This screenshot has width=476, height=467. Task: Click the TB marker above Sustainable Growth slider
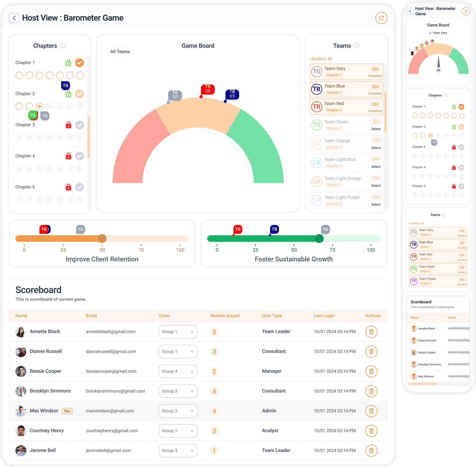tap(274, 229)
